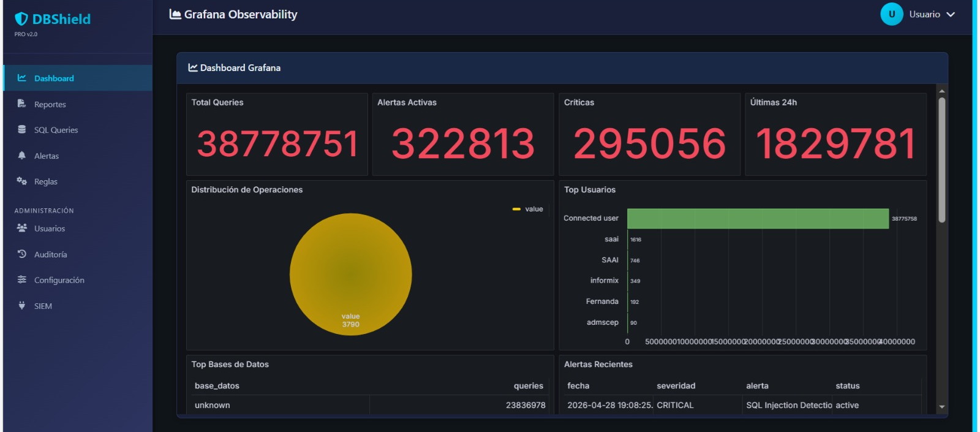Click the Alertas bell icon

click(x=22, y=155)
